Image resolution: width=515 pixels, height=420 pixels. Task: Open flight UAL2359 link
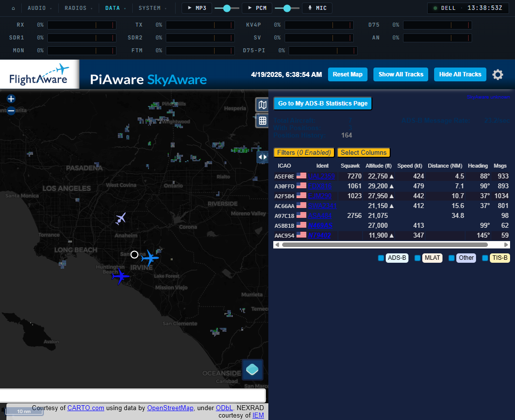pyautogui.click(x=321, y=176)
